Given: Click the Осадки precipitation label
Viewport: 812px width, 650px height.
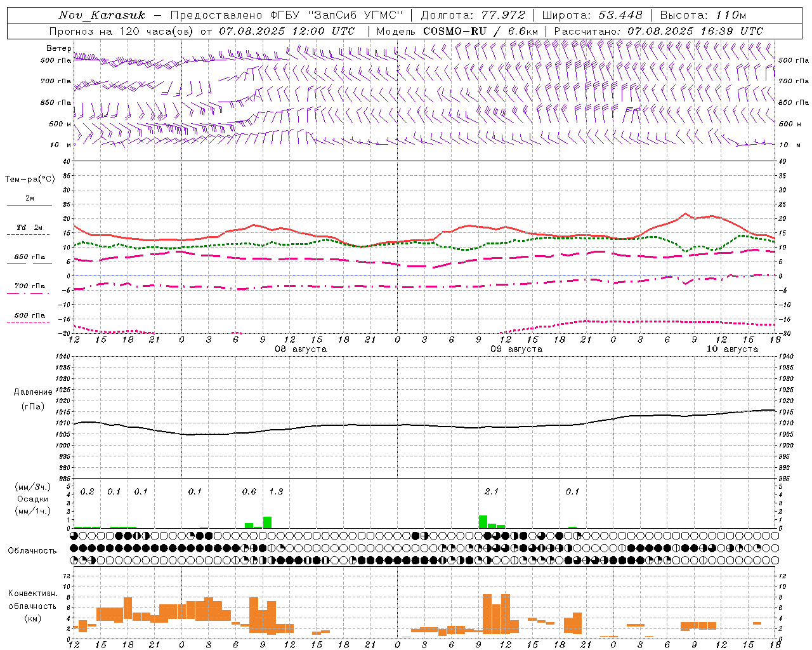Looking at the screenshot, I should 33,499.
